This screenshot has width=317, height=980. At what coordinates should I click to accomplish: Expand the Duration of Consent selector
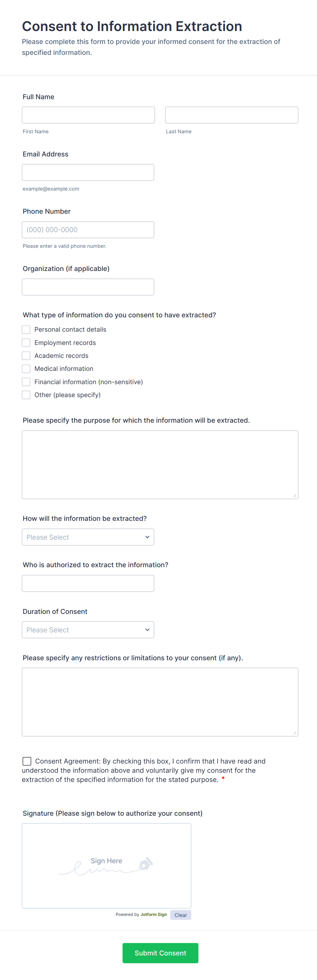click(88, 630)
